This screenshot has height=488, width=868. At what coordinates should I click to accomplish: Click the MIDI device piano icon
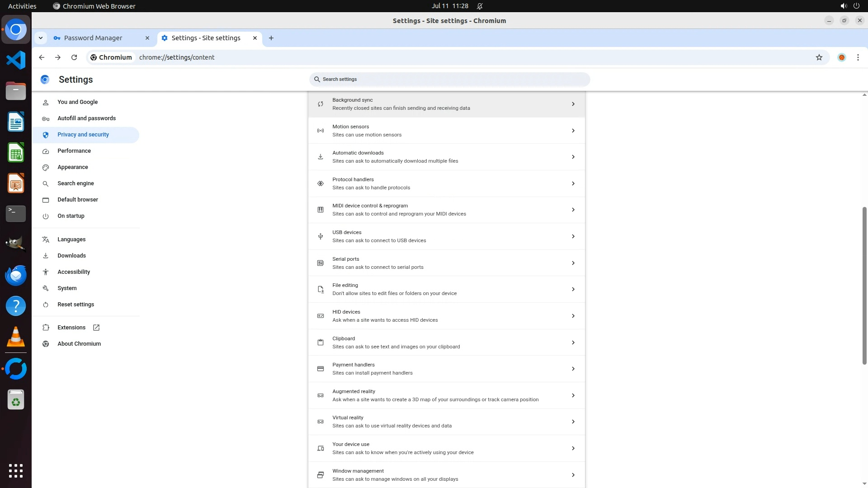pyautogui.click(x=321, y=210)
